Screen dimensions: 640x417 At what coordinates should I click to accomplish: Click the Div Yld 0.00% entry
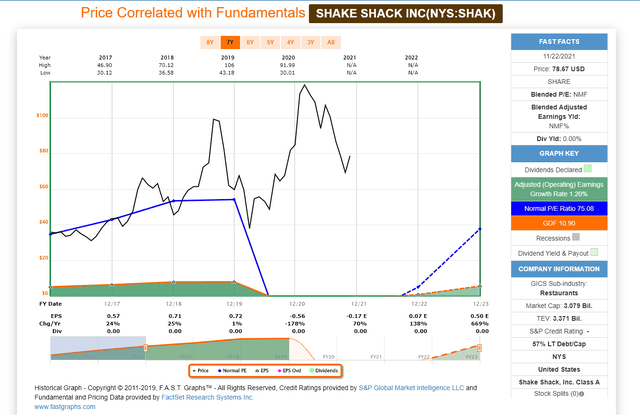[559, 139]
